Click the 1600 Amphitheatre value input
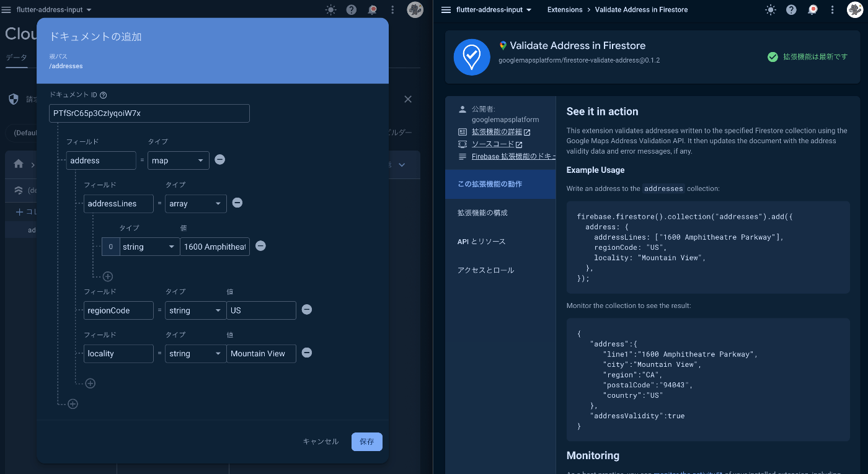The height and width of the screenshot is (474, 868). click(x=215, y=247)
